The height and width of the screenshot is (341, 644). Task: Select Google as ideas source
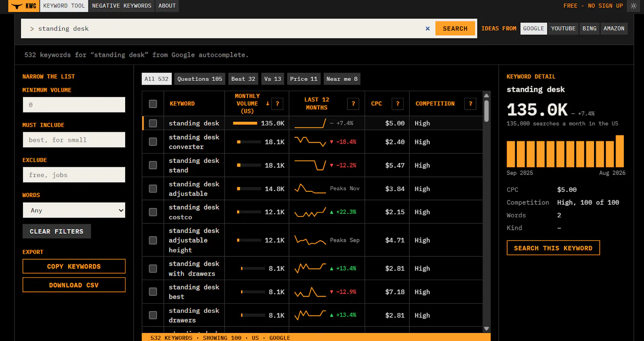(534, 29)
